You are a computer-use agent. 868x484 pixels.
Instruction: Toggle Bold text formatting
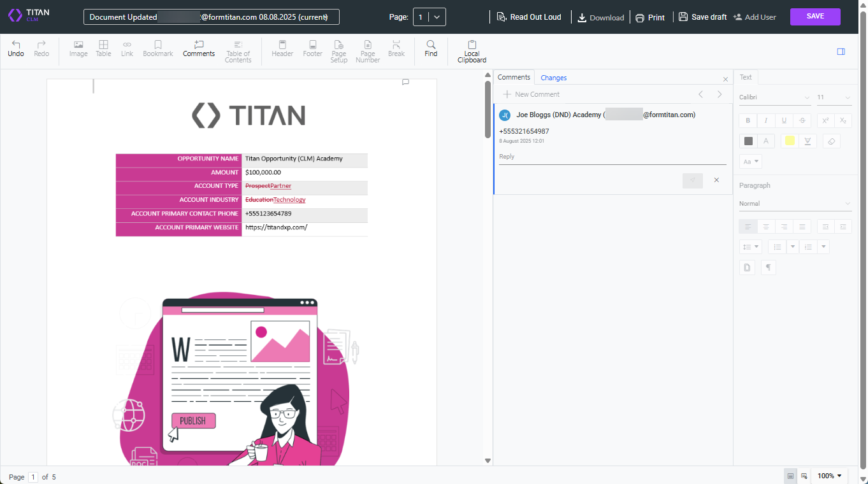click(748, 120)
